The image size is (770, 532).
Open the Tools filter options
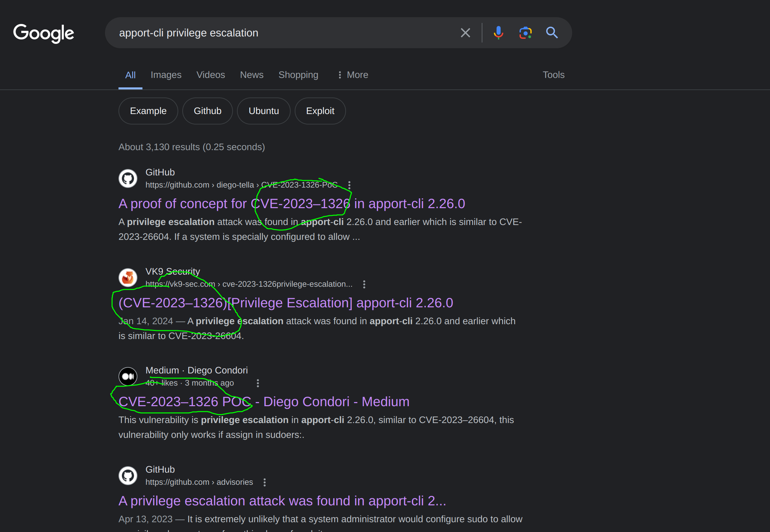click(553, 75)
